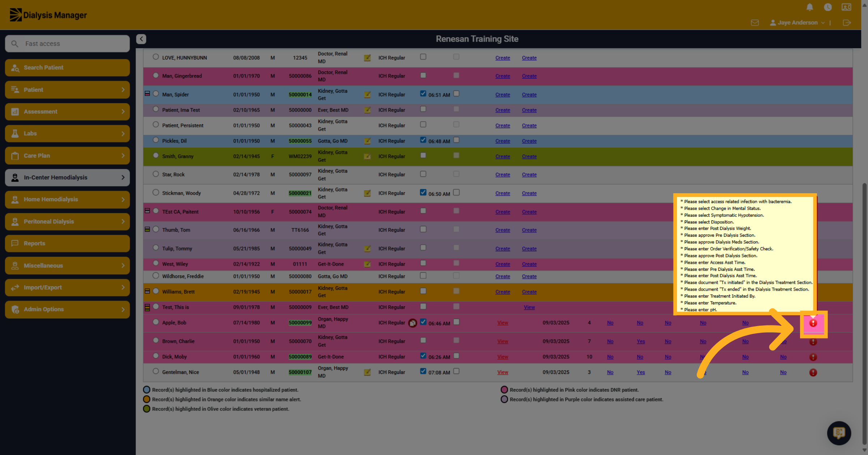The image size is (868, 455).
Task: Expand the Williams, Brett row
Action: (147, 291)
